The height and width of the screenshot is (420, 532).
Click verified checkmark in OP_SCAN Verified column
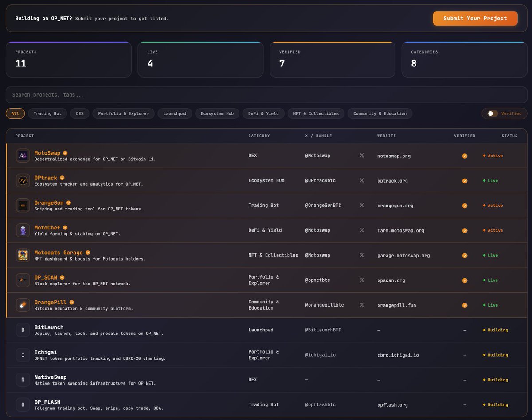point(465,280)
